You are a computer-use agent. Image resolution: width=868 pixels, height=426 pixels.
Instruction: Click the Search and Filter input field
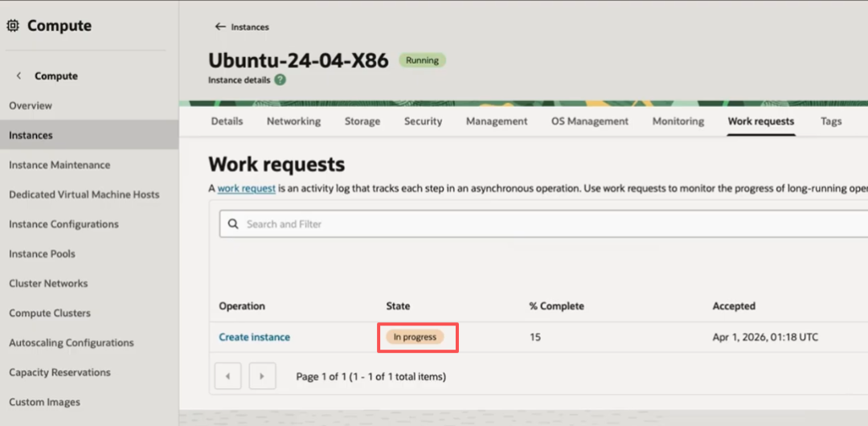click(543, 223)
